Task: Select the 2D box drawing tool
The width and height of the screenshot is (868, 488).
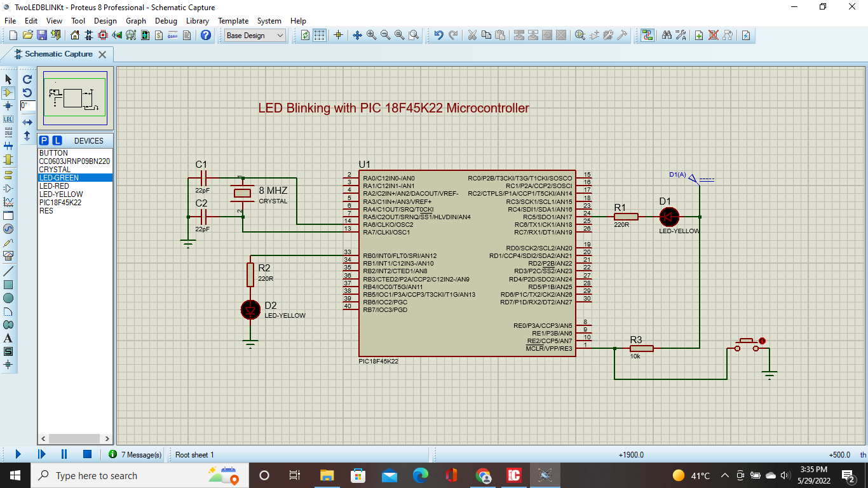Action: (8, 285)
